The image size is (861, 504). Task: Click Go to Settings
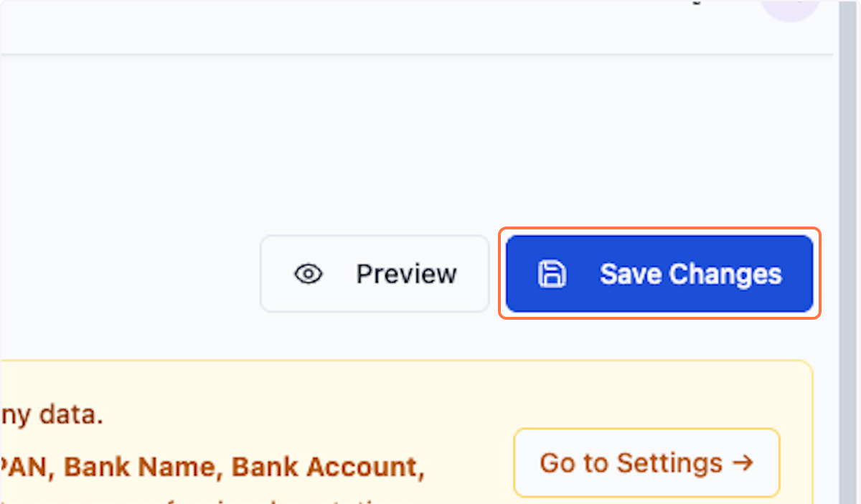click(x=645, y=463)
